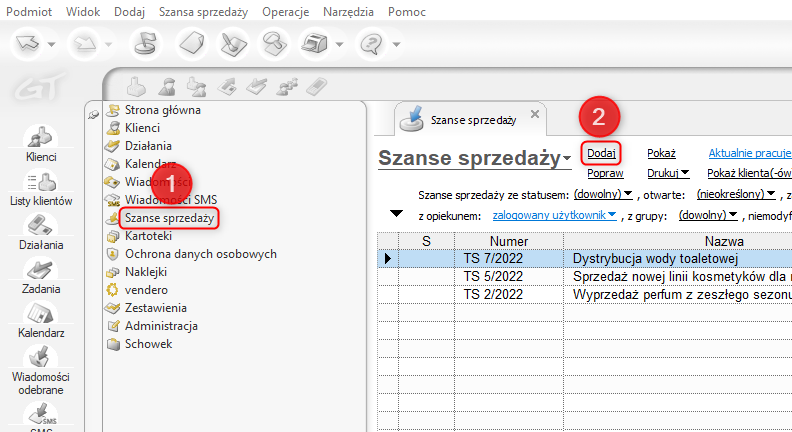The image size is (792, 432).
Task: Open the status filter (dowolny) dropdown
Action: tap(603, 195)
